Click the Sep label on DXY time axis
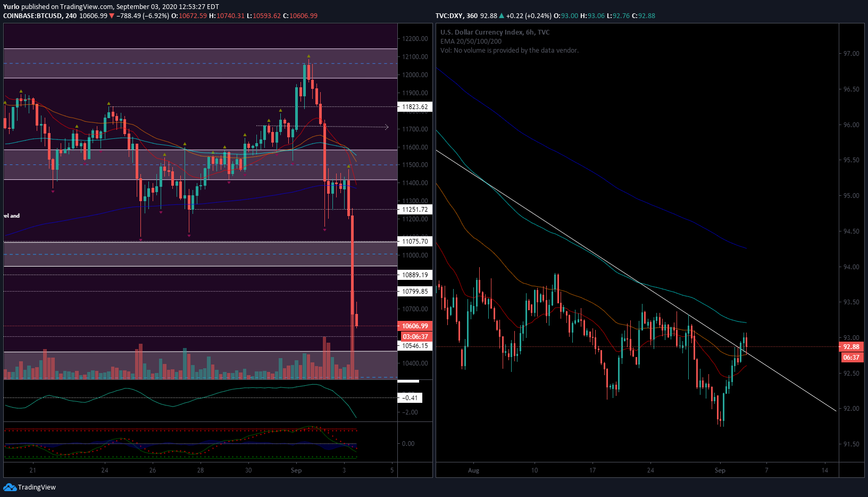The image size is (868, 497). click(720, 470)
